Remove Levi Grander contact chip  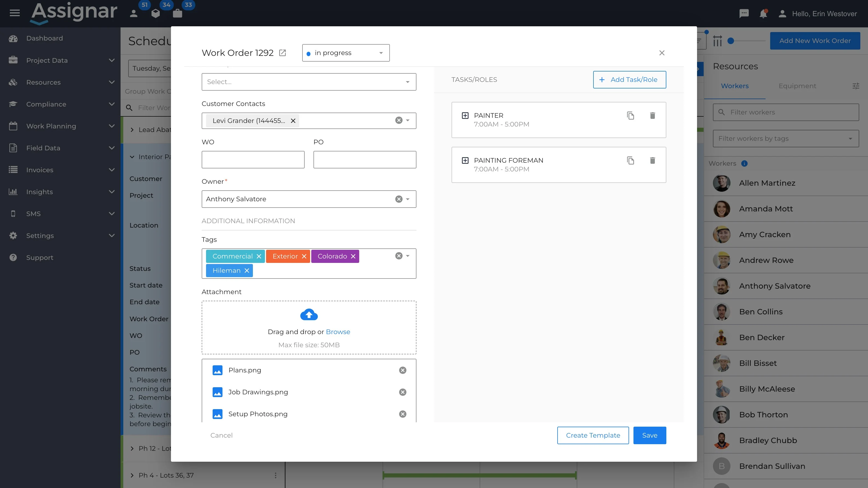pyautogui.click(x=293, y=120)
